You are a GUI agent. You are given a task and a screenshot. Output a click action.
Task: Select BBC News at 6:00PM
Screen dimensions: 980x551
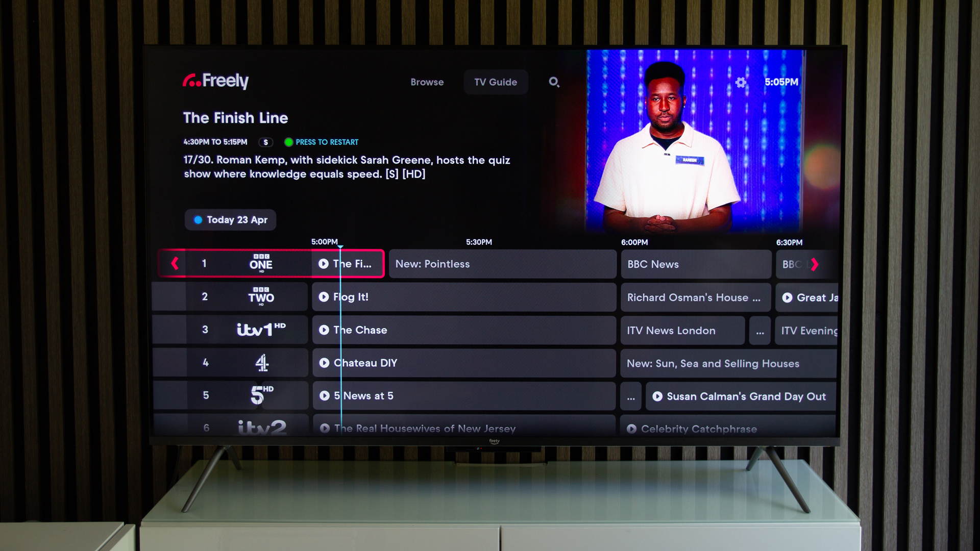(696, 264)
